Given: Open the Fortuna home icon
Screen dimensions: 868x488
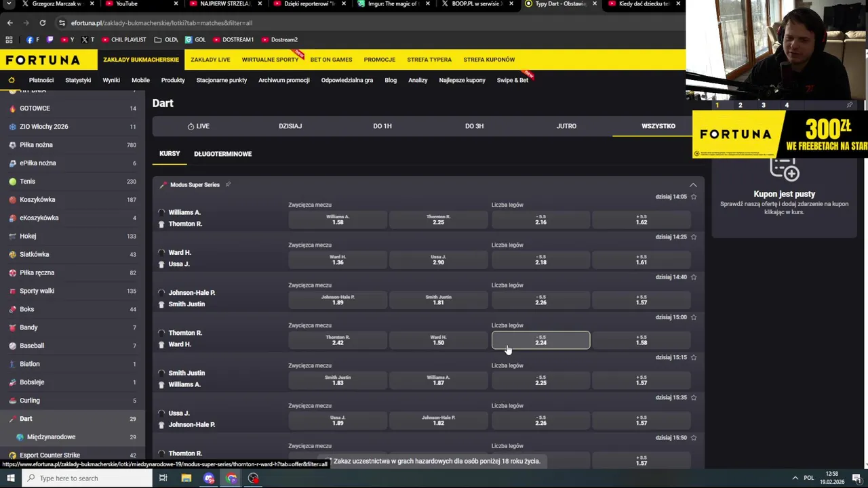Looking at the screenshot, I should pos(12,80).
